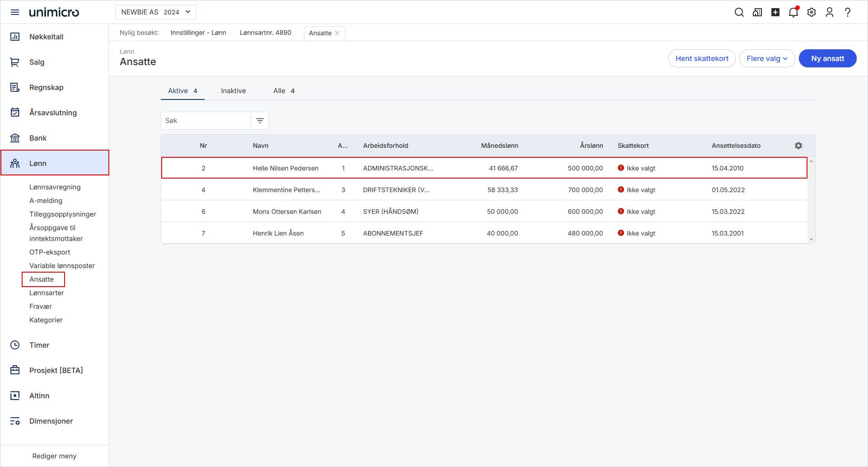
Task: Expand the Flere valg dropdown
Action: pos(767,58)
